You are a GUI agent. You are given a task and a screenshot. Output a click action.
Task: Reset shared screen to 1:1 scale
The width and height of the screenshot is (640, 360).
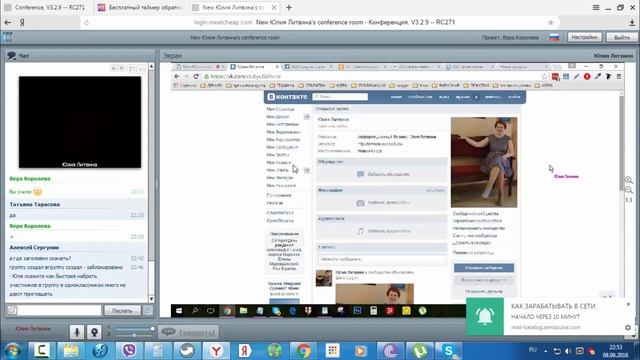[629, 200]
